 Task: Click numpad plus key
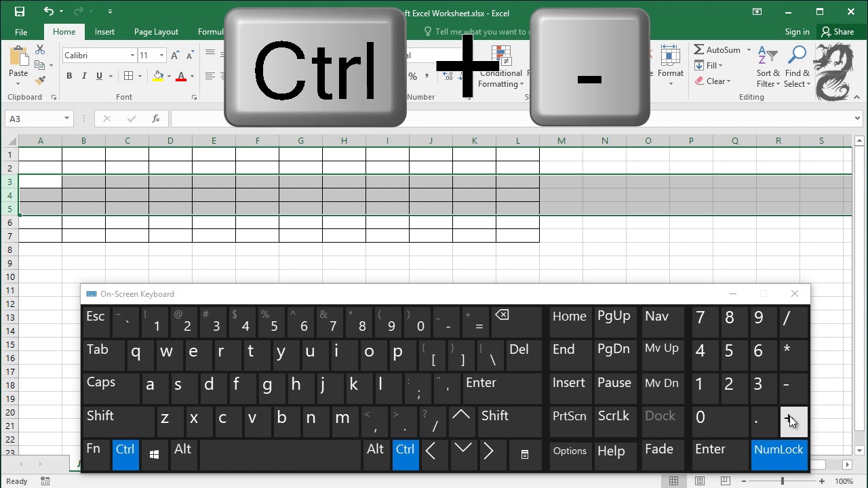[x=793, y=422]
